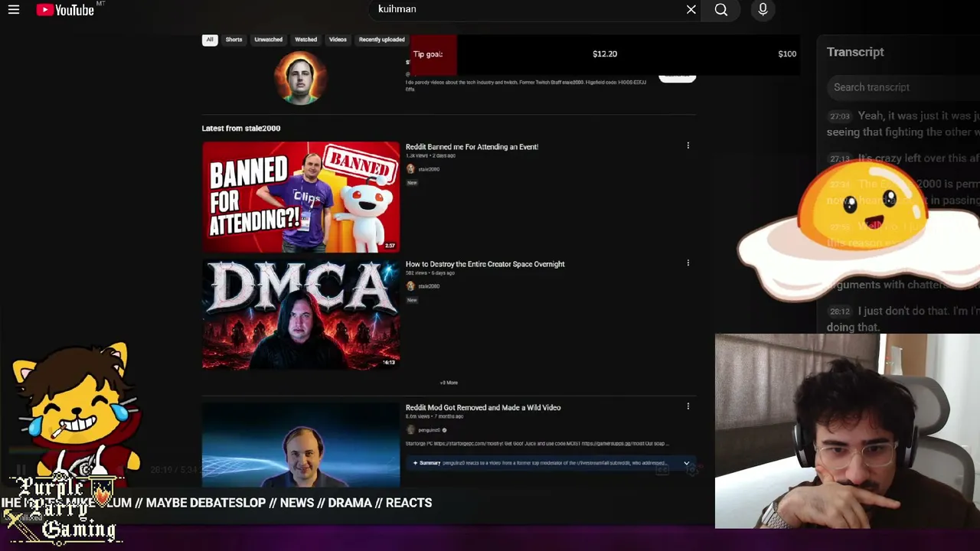Open 'How to Destroy the Entire Creator Space Overnight'
980x551 pixels.
click(485, 264)
